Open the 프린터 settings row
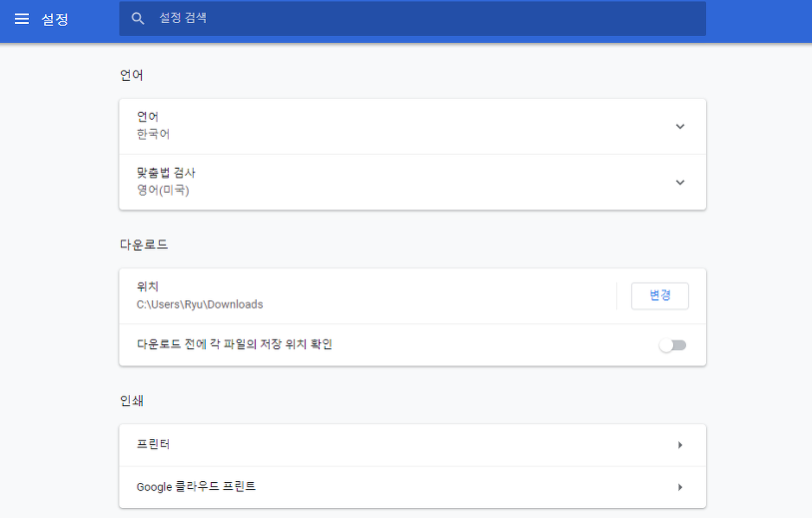Screen dimensions: 812x518 click(412, 445)
